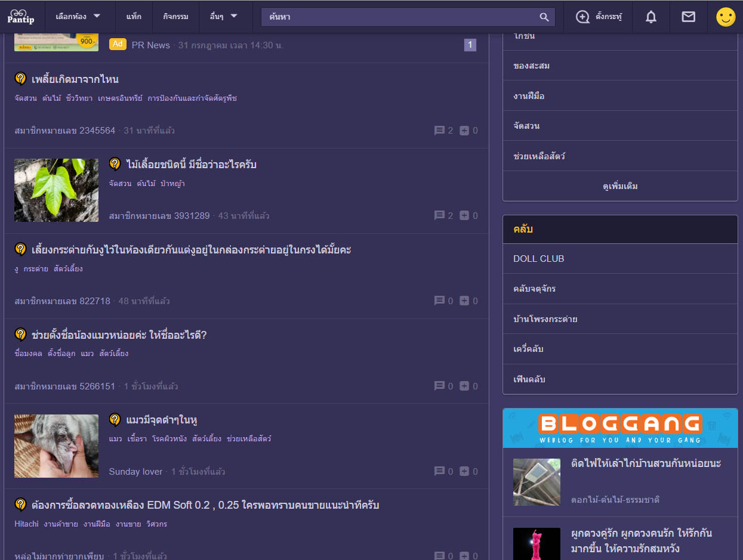
Task: Open the cat ear topic thumbnail
Action: point(56,446)
